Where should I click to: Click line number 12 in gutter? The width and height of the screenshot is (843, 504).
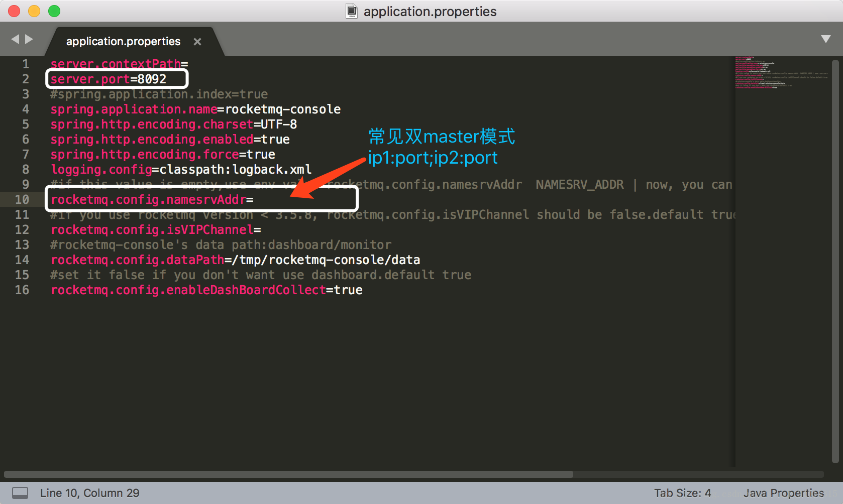pyautogui.click(x=22, y=230)
